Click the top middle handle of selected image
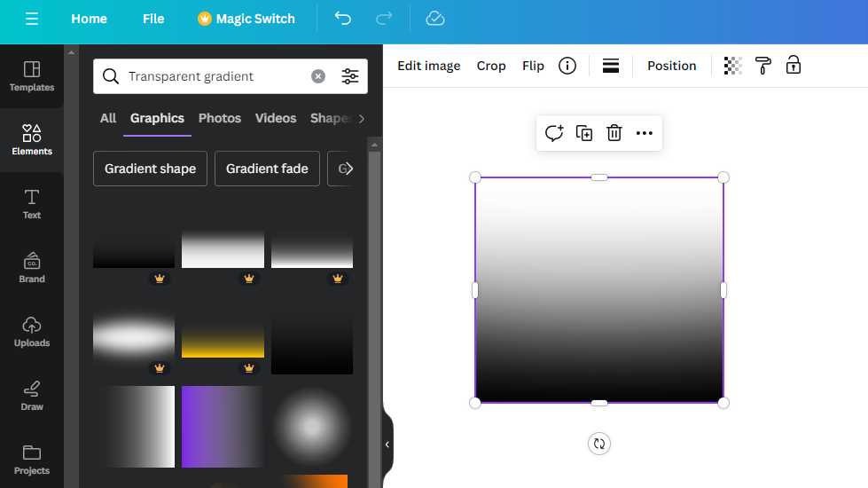This screenshot has width=868, height=488. tap(599, 177)
